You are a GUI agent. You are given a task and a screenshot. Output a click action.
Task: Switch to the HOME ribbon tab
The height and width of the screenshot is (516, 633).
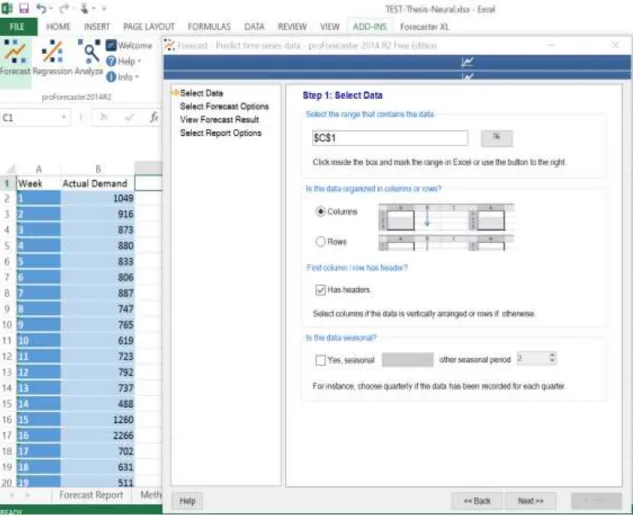tap(58, 27)
